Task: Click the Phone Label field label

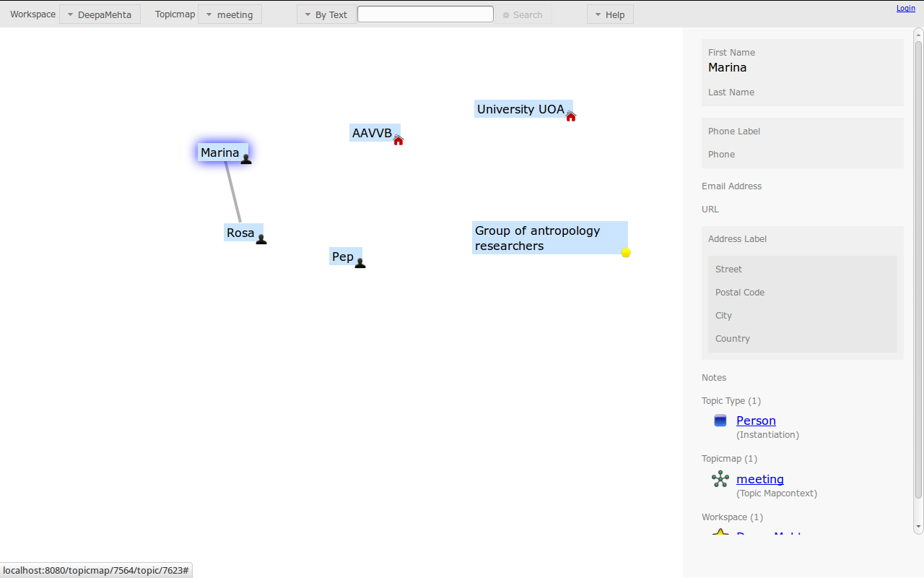Action: tap(734, 131)
